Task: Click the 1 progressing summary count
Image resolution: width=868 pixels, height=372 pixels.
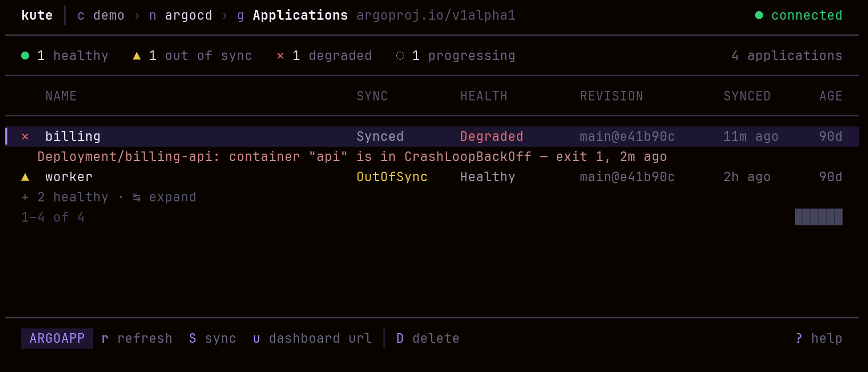Action: pos(464,56)
